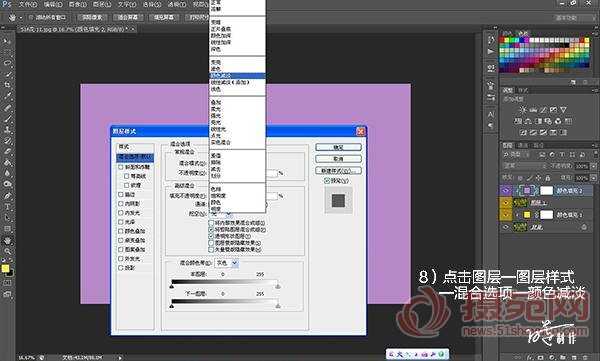600x361 pixels.
Task: Add a Brightness/Contrast adjustment
Action: 522,109
